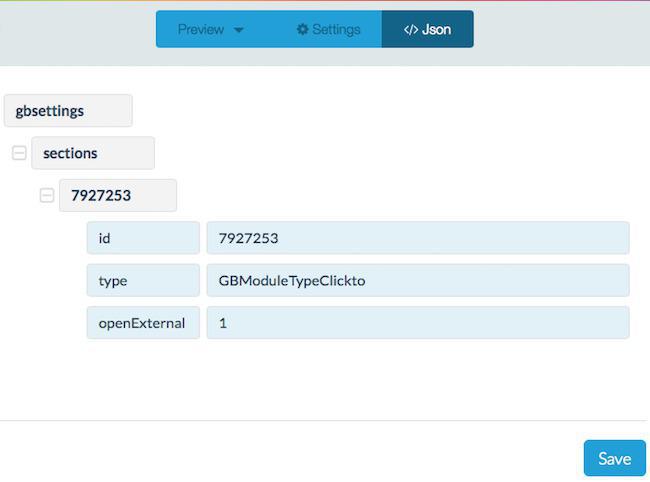Select the Json tab

[x=427, y=30]
